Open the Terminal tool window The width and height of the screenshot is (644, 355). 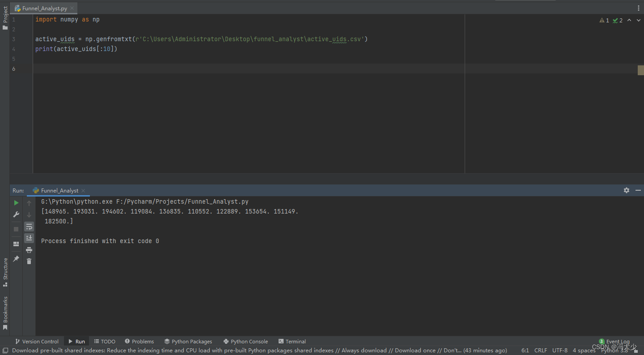(292, 341)
